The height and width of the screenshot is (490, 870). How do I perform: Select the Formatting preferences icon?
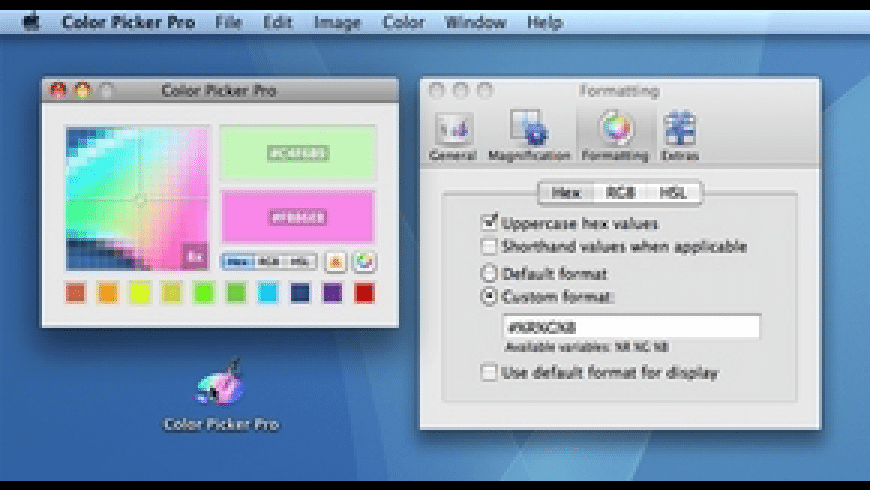(615, 137)
